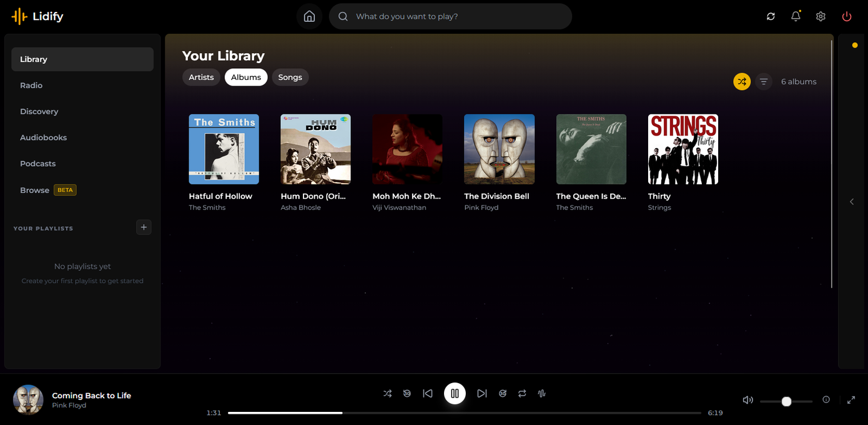Toggle the waveform/vibe icon in player
This screenshot has width=868, height=425.
[542, 394]
